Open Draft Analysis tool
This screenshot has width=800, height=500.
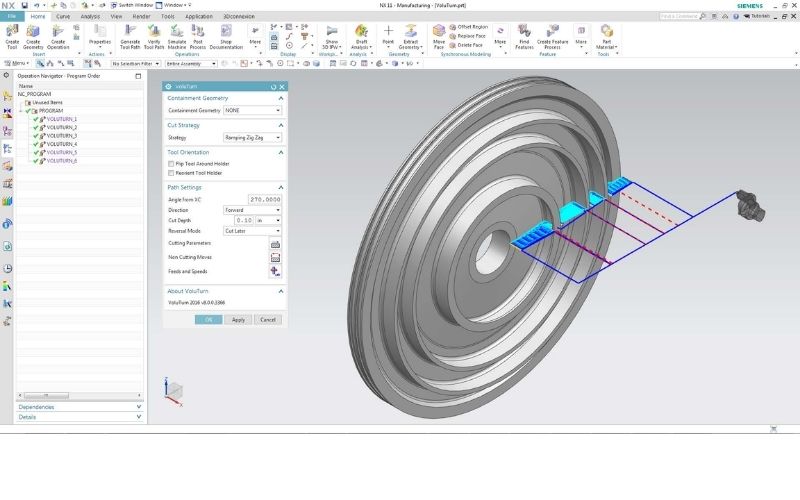[x=361, y=37]
